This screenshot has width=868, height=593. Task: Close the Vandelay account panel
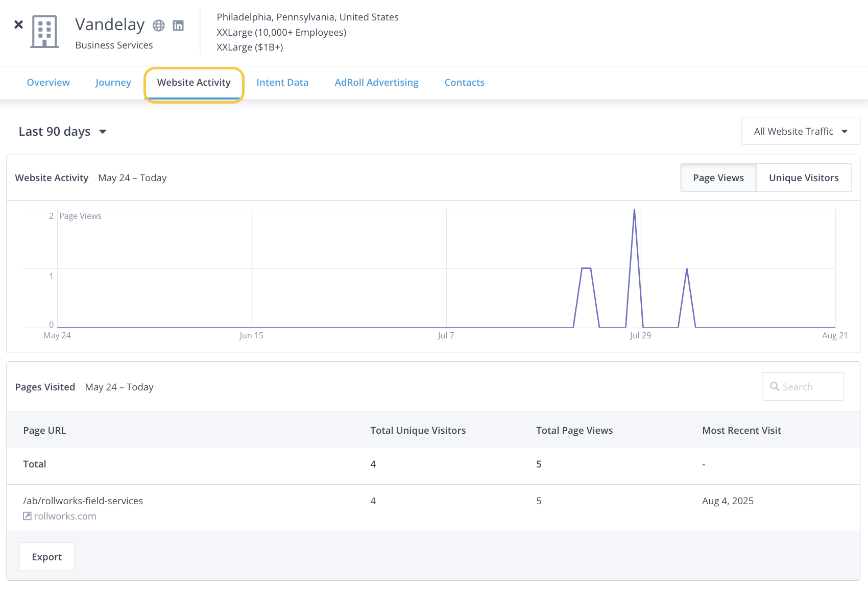[19, 24]
